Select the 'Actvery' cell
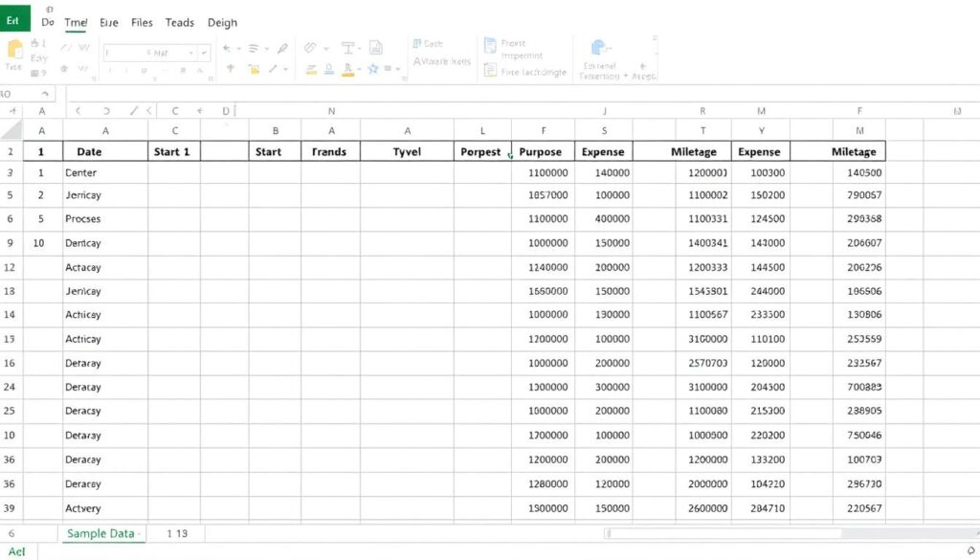 pyautogui.click(x=105, y=508)
